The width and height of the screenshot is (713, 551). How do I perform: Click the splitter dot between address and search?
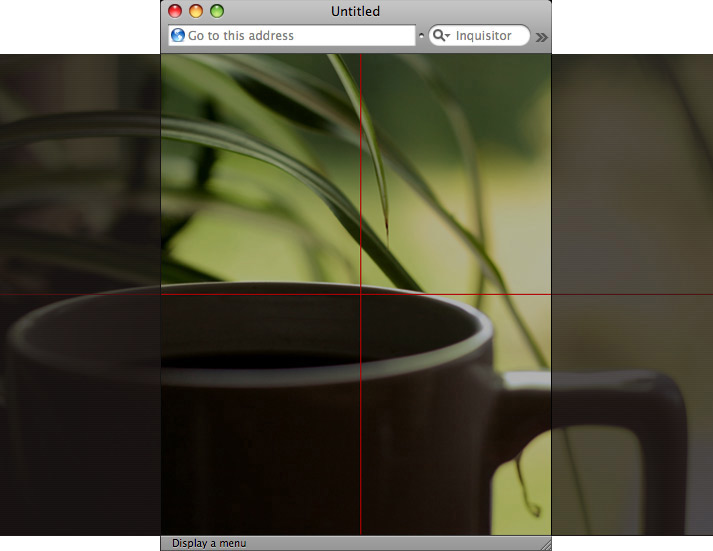point(422,35)
